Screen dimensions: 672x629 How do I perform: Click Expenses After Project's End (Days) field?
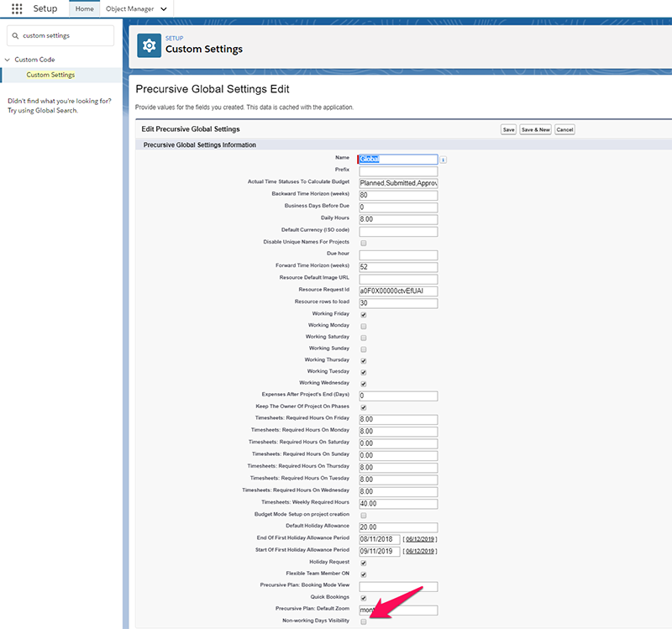pos(398,396)
